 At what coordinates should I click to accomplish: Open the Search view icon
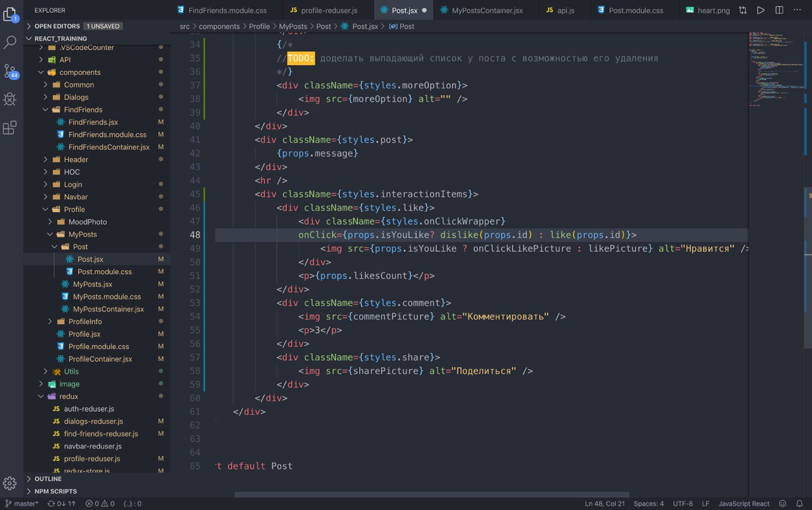coord(10,43)
